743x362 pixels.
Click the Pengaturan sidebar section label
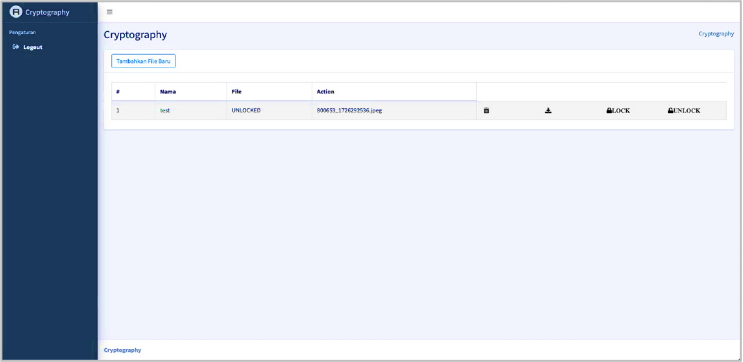pos(22,32)
